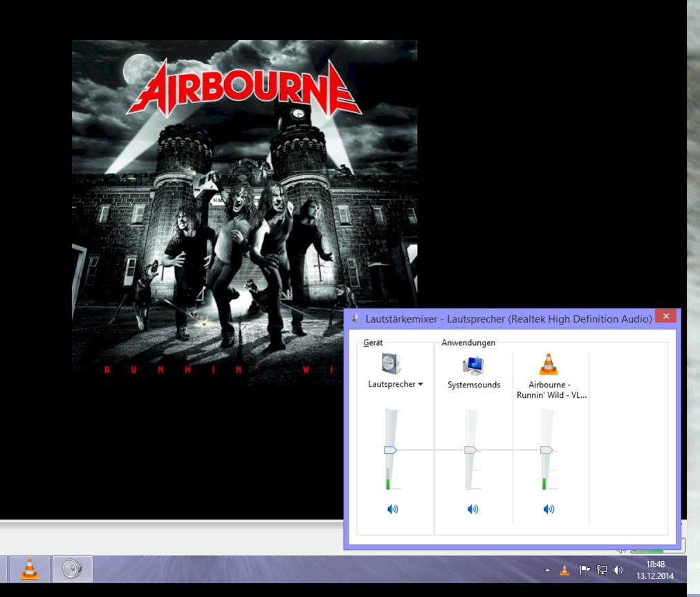Close the Lautstärkemixer window

tap(666, 316)
